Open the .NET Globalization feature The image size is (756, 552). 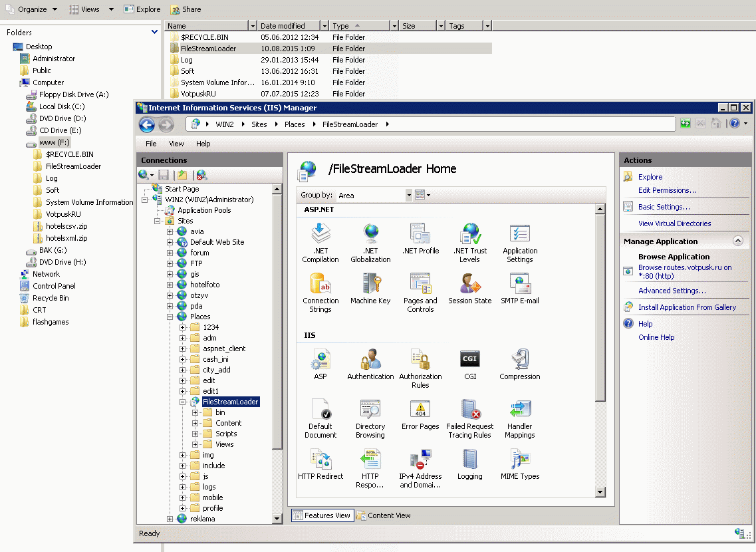(x=370, y=243)
